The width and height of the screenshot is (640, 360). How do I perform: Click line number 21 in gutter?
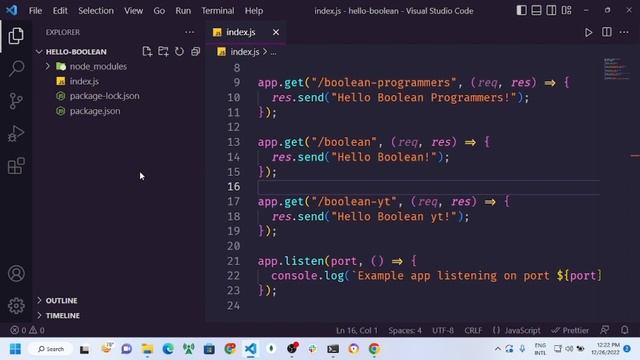[233, 261]
